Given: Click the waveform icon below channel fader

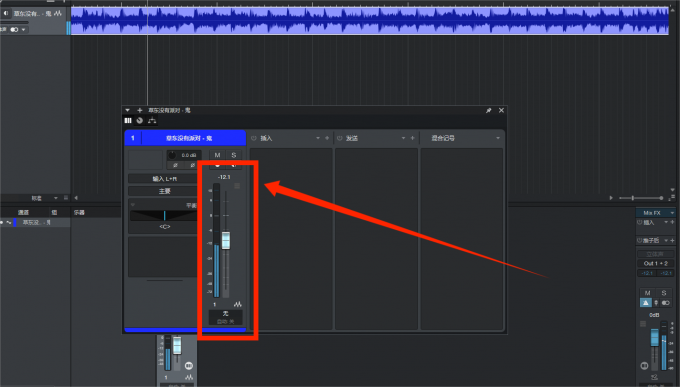Looking at the screenshot, I should [238, 305].
